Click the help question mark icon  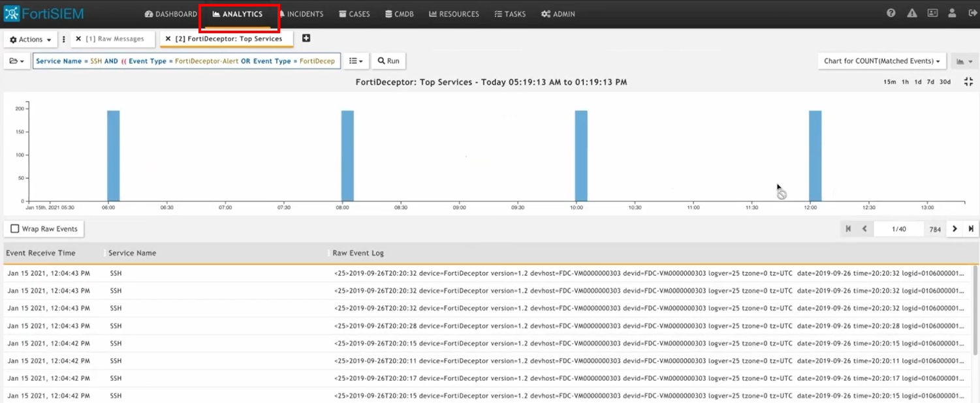pos(891,14)
